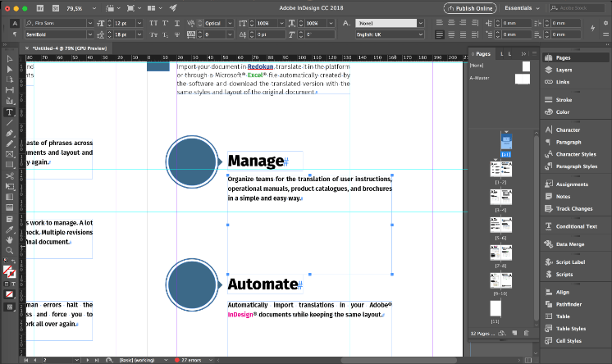Screen dimensions: 612x364
Task: Click the Pages panel tab
Action: pos(482,53)
